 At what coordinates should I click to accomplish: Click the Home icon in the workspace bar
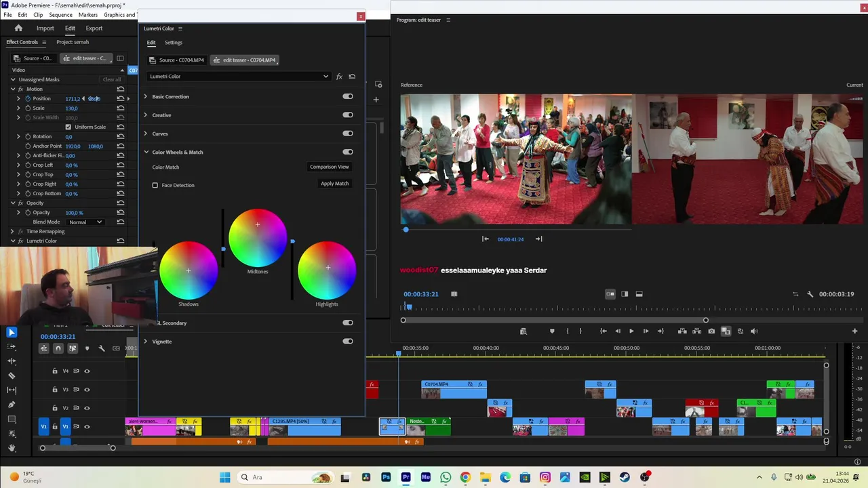click(18, 28)
